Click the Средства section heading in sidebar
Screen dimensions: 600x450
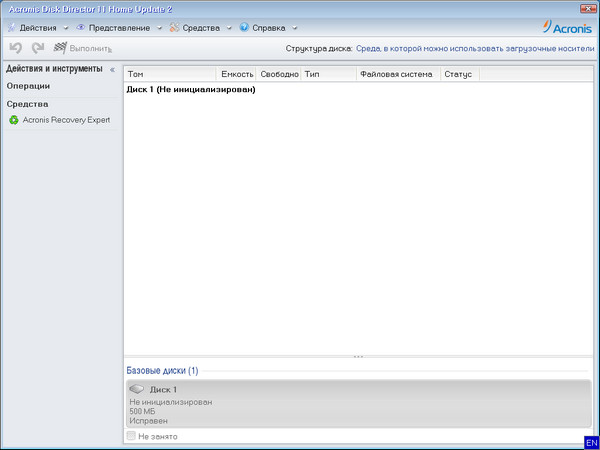click(27, 104)
